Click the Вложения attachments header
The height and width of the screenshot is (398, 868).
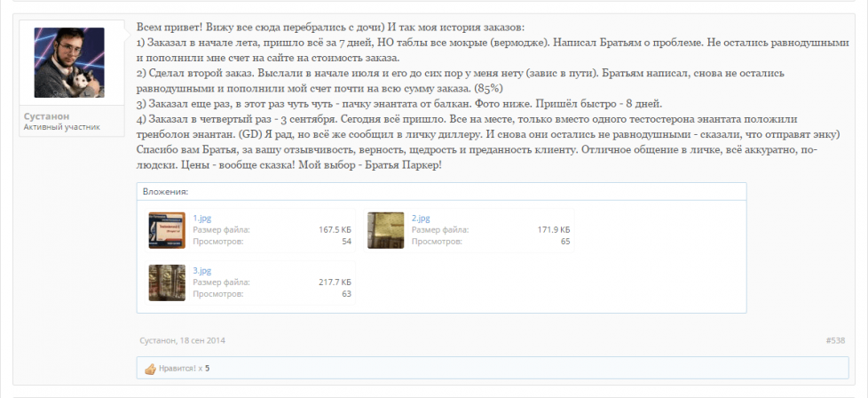(165, 191)
